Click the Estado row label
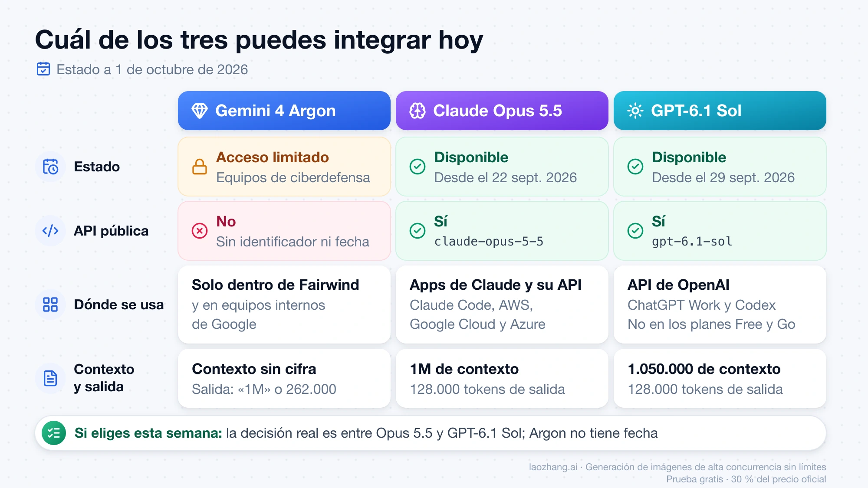Viewport: 868px width, 488px height. [97, 167]
